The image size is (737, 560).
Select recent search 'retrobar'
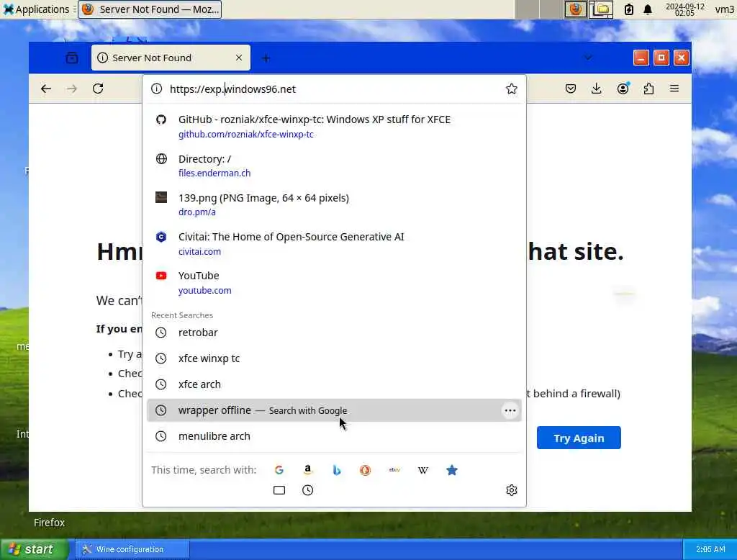334,333
